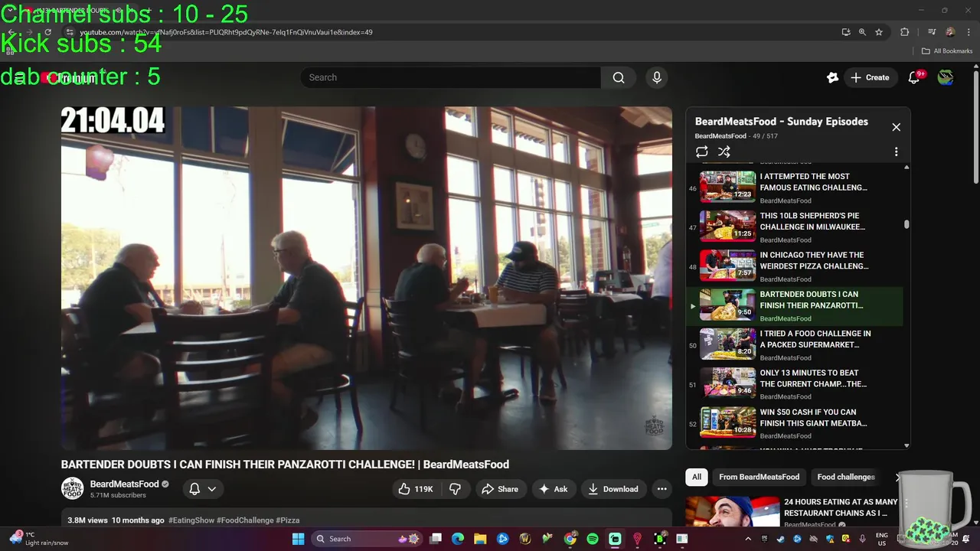Image resolution: width=980 pixels, height=551 pixels.
Task: Open weather widget Light rain/snow
Action: (40, 539)
